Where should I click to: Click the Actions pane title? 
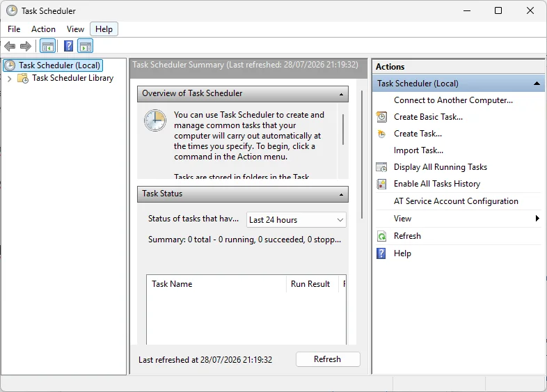pos(390,67)
